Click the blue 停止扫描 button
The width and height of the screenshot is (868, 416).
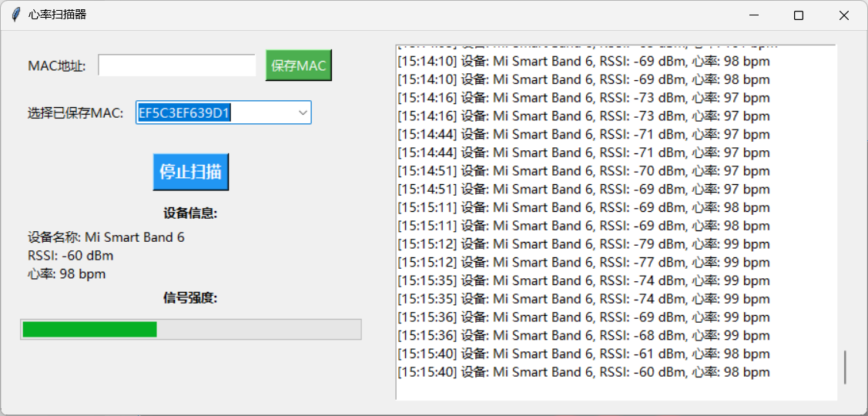191,172
